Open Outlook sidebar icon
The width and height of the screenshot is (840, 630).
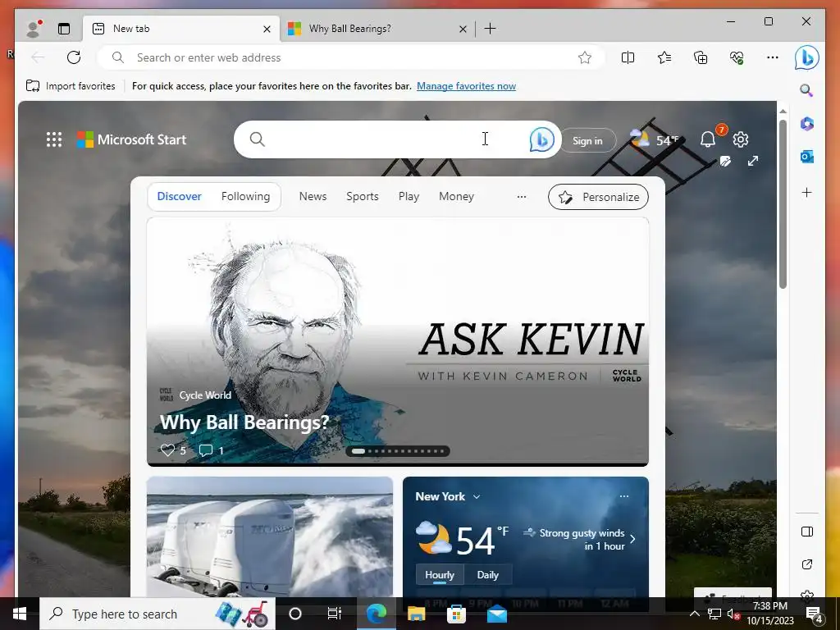click(807, 157)
